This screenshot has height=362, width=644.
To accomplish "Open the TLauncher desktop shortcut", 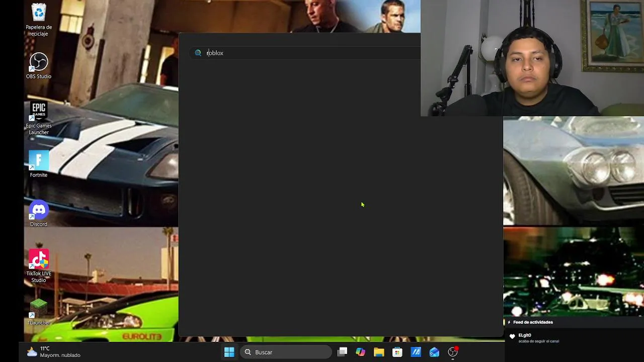I will pos(39,312).
